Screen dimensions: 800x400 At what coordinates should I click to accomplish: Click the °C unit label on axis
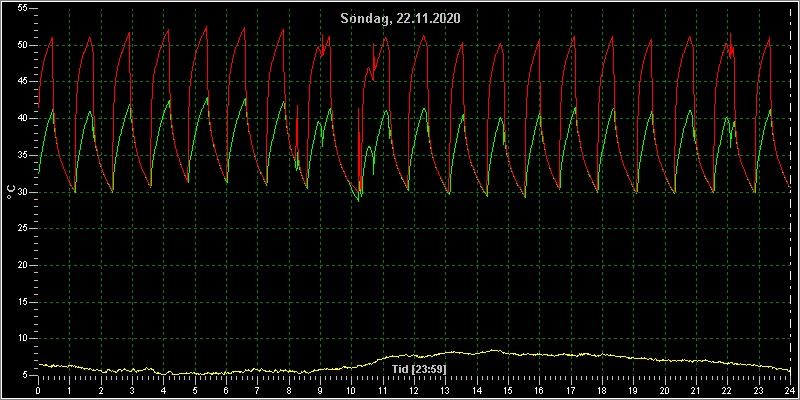[9, 192]
